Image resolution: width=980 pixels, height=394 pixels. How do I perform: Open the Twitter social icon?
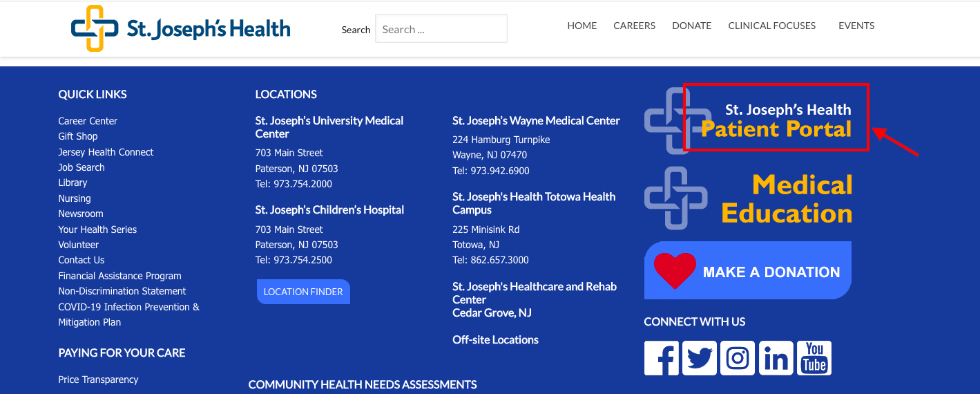pos(700,358)
